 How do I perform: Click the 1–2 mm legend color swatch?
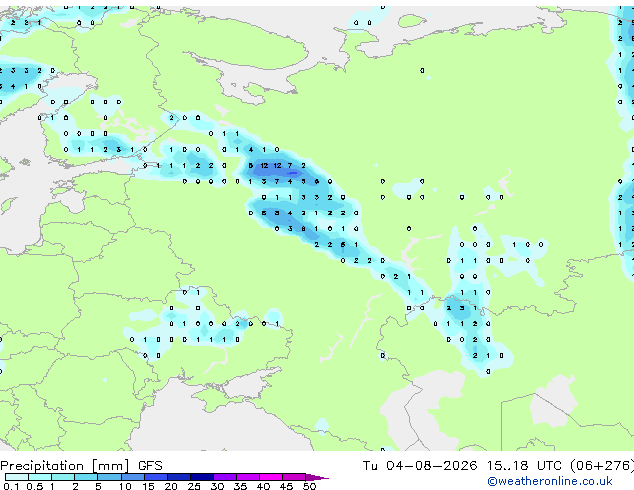(63, 477)
